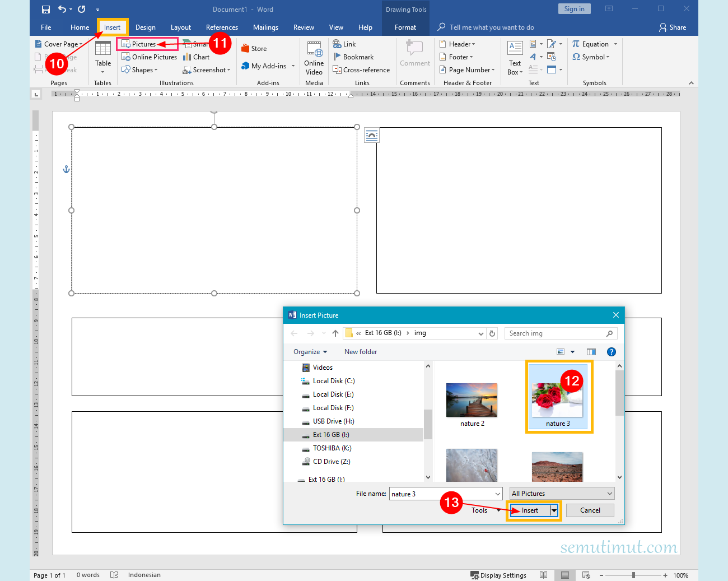Viewport: 728px width, 581px height.
Task: Open the Drawing Tools Format tab
Action: [x=405, y=27]
